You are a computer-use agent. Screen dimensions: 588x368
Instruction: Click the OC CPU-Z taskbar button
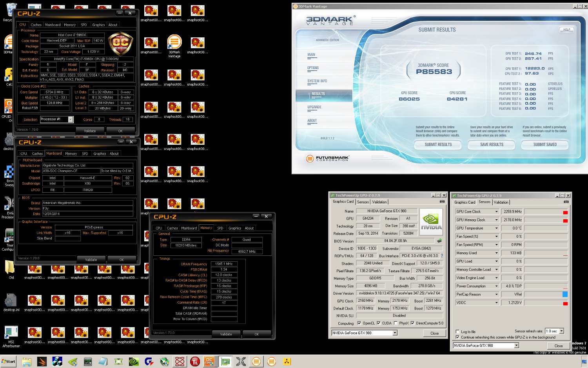(209, 362)
